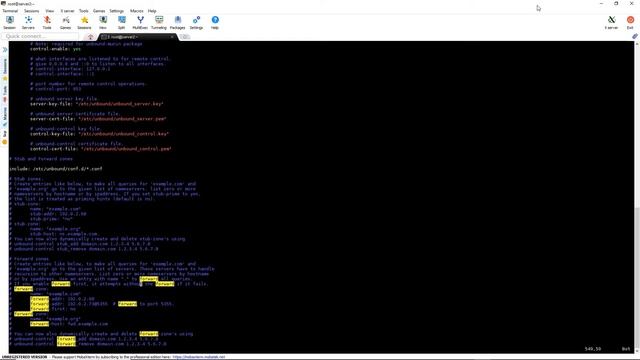
Task: Open the View toolbar icon
Action: click(x=103, y=22)
